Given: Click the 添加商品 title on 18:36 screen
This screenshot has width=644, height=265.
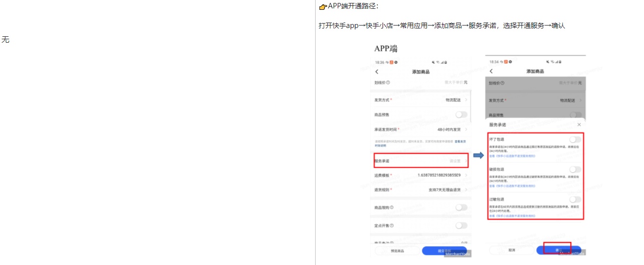Looking at the screenshot, I should point(421,72).
